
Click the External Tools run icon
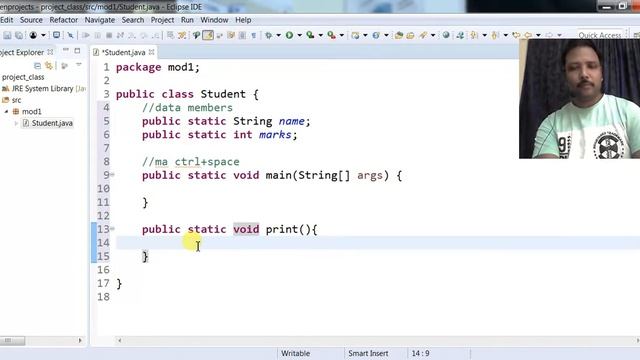[331, 36]
